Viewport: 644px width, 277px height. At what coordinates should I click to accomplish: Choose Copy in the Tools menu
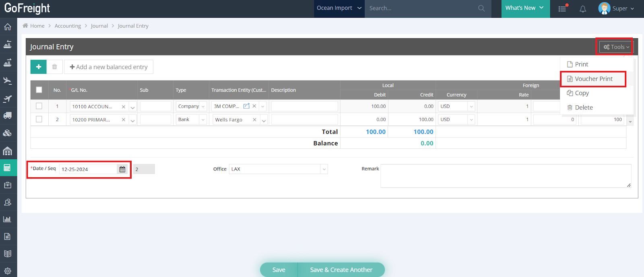pyautogui.click(x=582, y=93)
